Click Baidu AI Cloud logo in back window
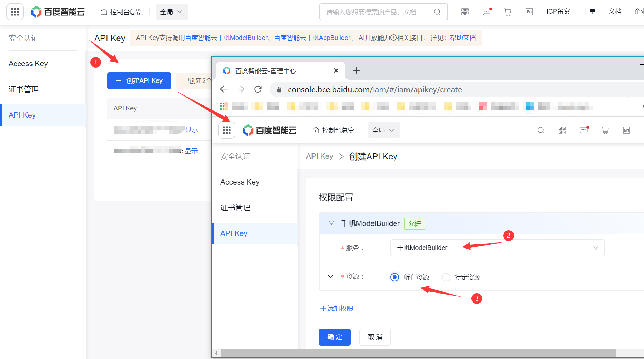The height and width of the screenshot is (359, 644). pos(58,12)
